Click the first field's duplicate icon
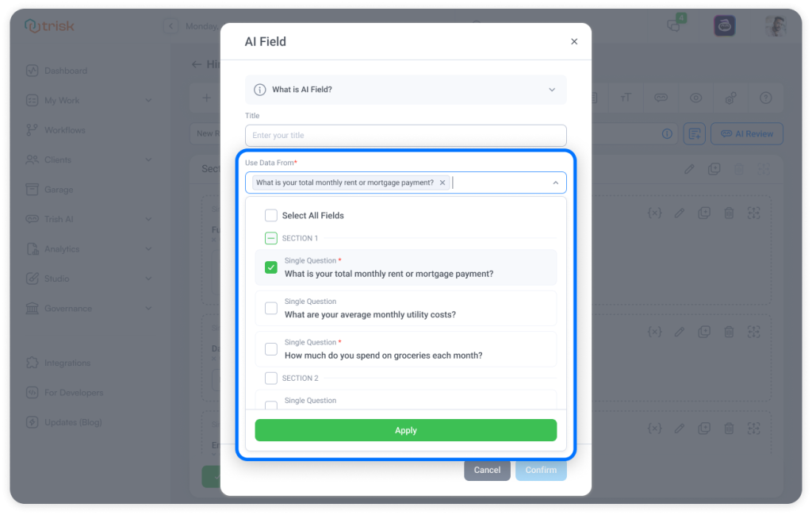The width and height of the screenshot is (812, 515). point(704,213)
